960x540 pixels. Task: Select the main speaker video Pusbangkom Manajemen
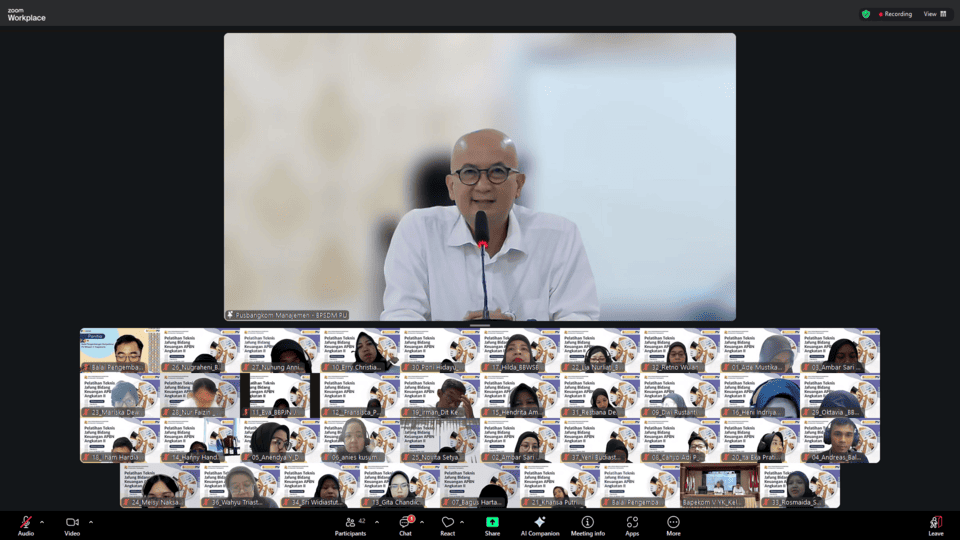(480, 177)
